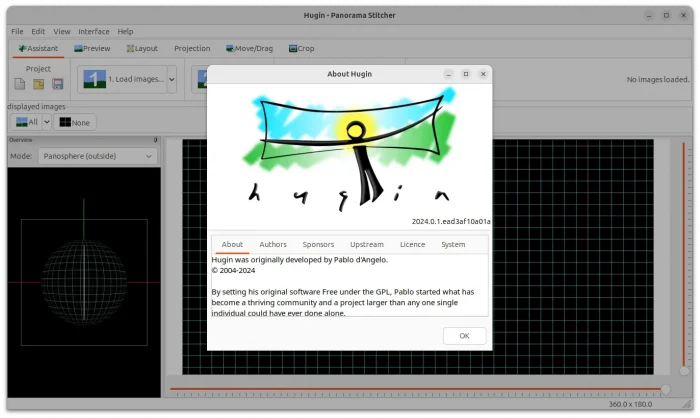Click OK to close the About Hugin dialog
Viewport: 700px width, 418px height.
pyautogui.click(x=464, y=336)
